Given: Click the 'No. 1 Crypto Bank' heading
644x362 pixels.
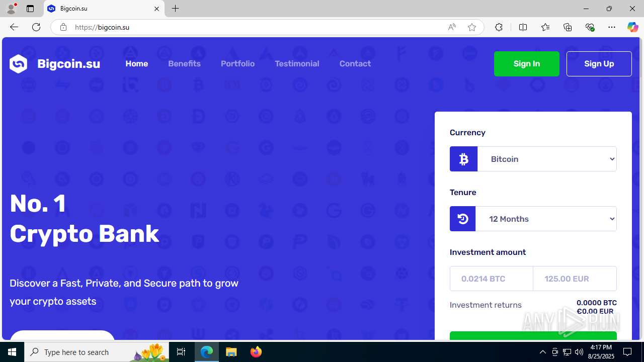Looking at the screenshot, I should click(85, 218).
